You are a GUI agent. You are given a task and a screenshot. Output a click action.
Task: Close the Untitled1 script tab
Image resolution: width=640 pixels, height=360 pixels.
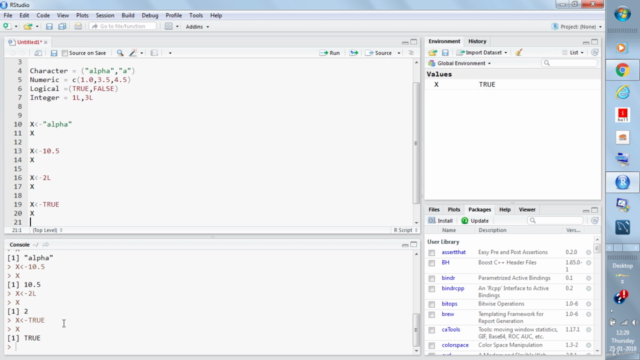(x=46, y=42)
